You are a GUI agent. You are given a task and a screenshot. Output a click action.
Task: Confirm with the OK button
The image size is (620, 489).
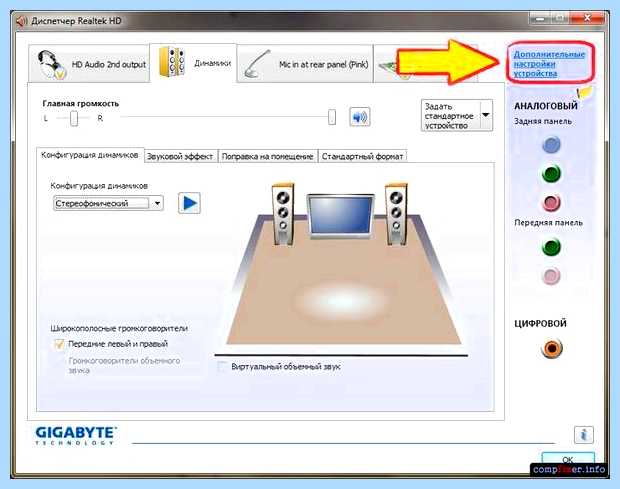click(568, 459)
